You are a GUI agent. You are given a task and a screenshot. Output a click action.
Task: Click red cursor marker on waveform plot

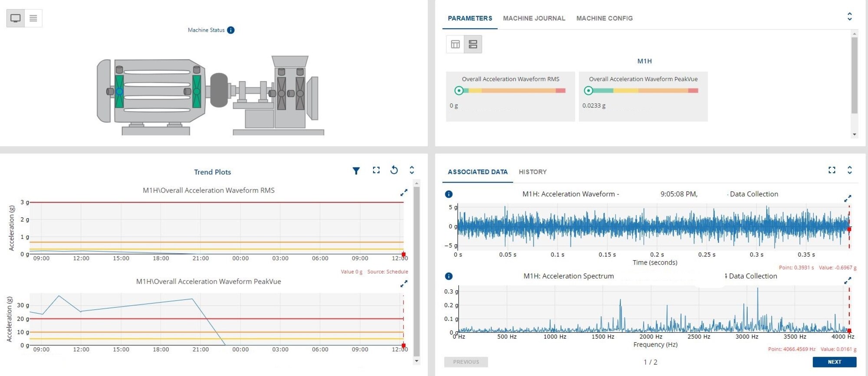tap(849, 229)
